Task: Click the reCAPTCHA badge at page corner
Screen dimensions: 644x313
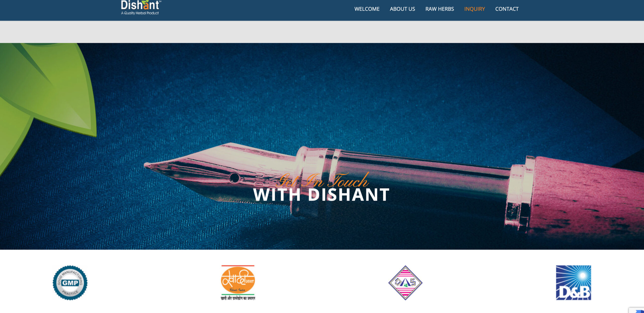Action: click(x=636, y=310)
